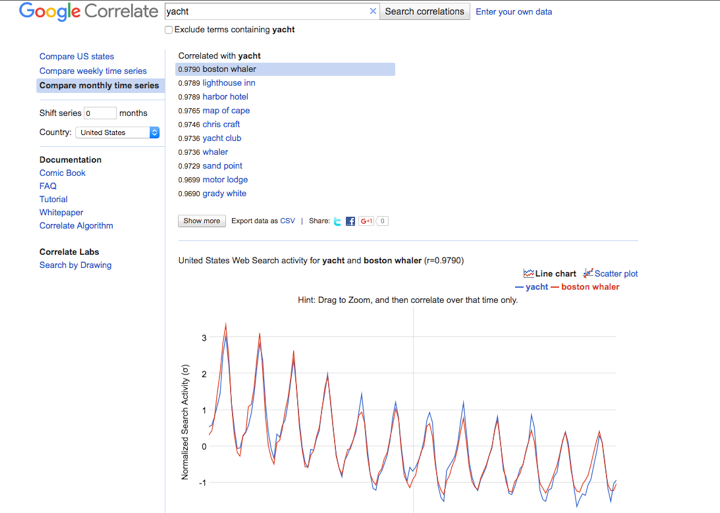720x513 pixels.
Task: Click the Twitter share icon
Action: pos(338,221)
